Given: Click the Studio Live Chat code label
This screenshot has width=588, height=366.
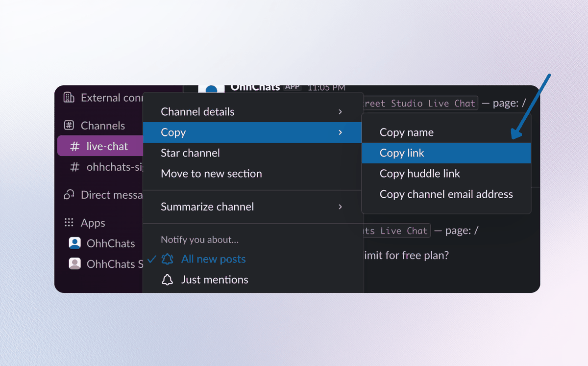Looking at the screenshot, I should [x=420, y=104].
